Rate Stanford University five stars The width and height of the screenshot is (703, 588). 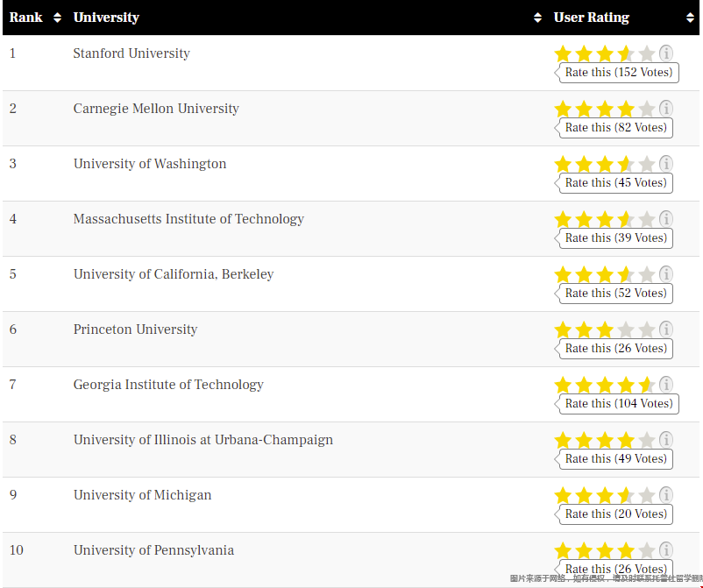(x=646, y=53)
